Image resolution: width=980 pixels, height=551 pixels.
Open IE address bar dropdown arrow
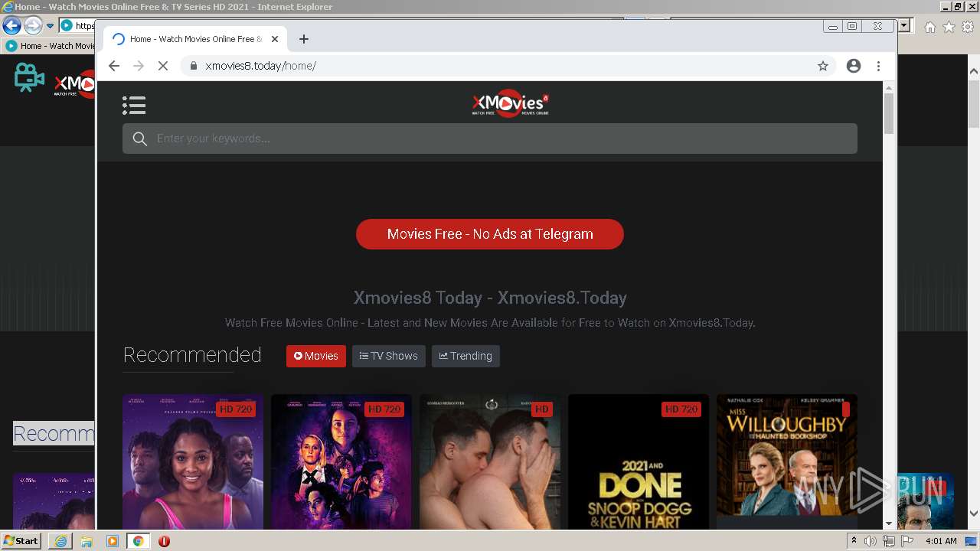904,25
